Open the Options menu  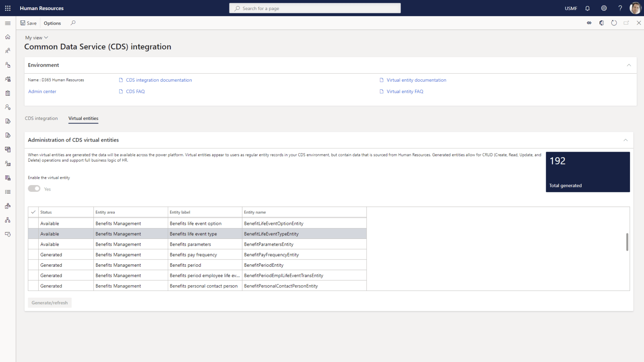(52, 23)
